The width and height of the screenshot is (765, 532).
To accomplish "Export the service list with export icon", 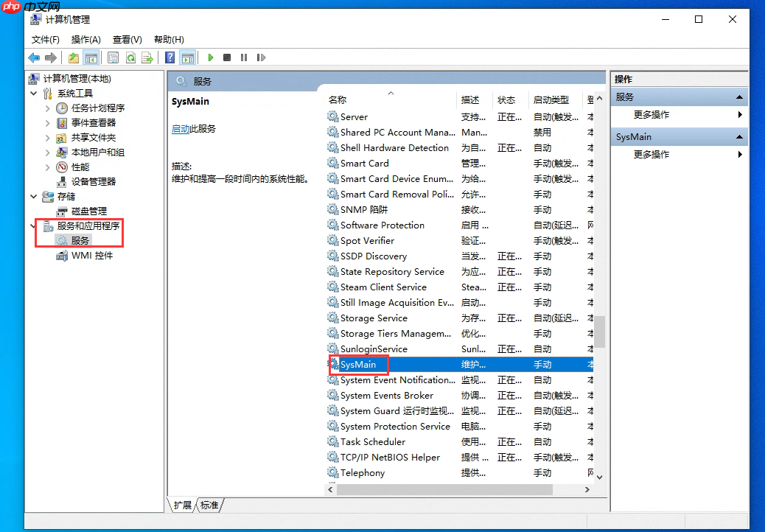I will pyautogui.click(x=148, y=57).
